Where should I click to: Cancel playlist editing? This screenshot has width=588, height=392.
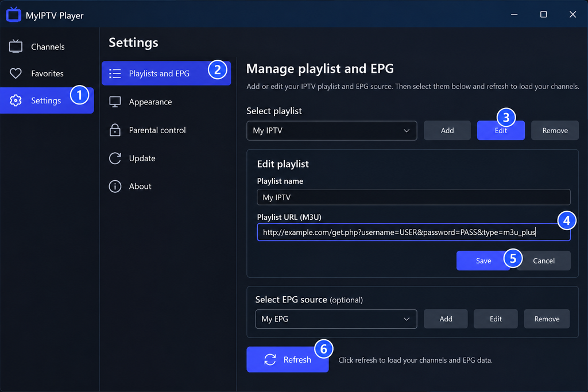(544, 261)
